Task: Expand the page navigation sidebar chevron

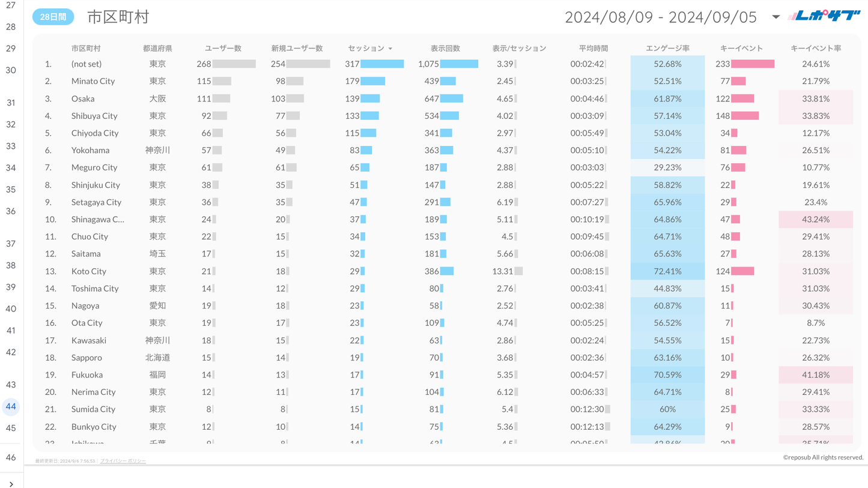Action: pos(11,484)
